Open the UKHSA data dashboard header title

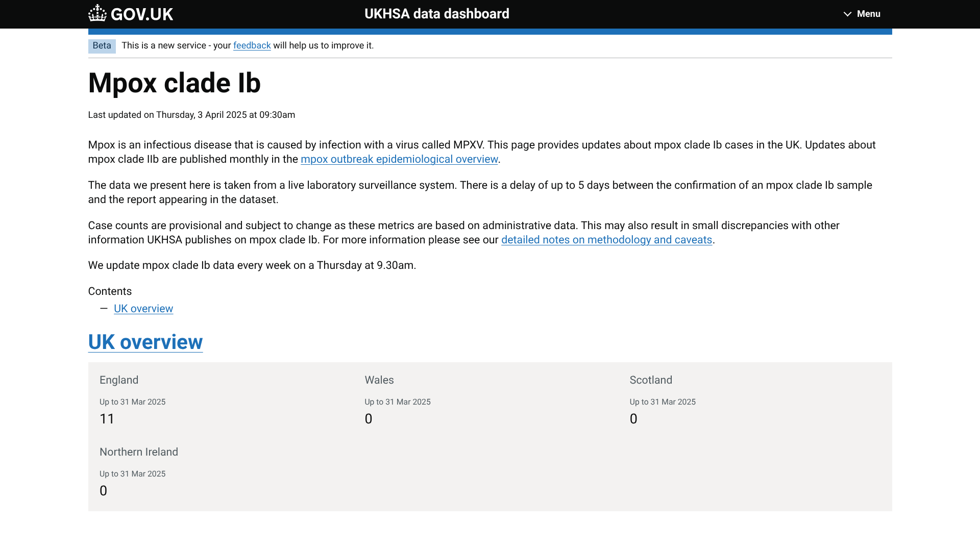tap(436, 14)
